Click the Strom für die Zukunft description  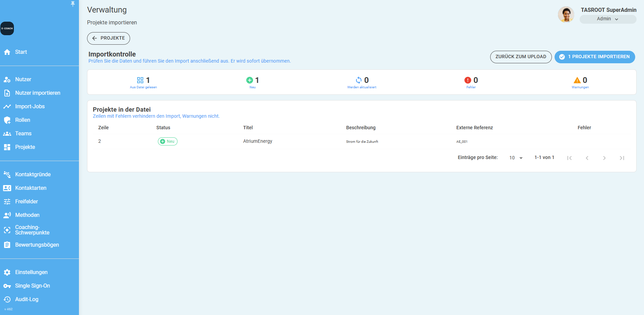click(362, 142)
